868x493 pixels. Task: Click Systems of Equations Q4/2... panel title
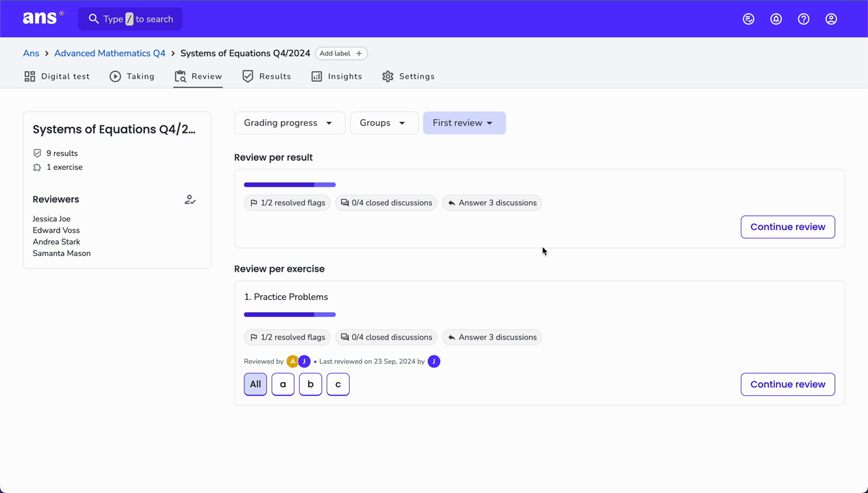tap(114, 129)
